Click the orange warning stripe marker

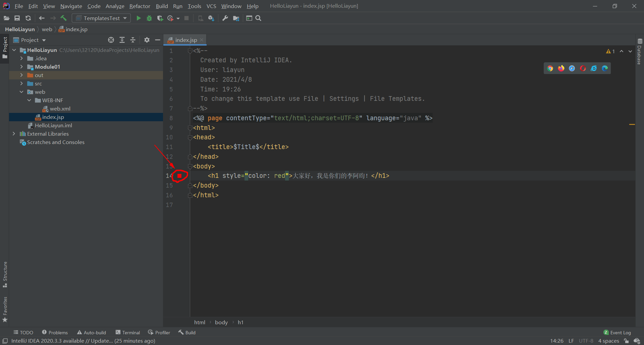point(632,124)
